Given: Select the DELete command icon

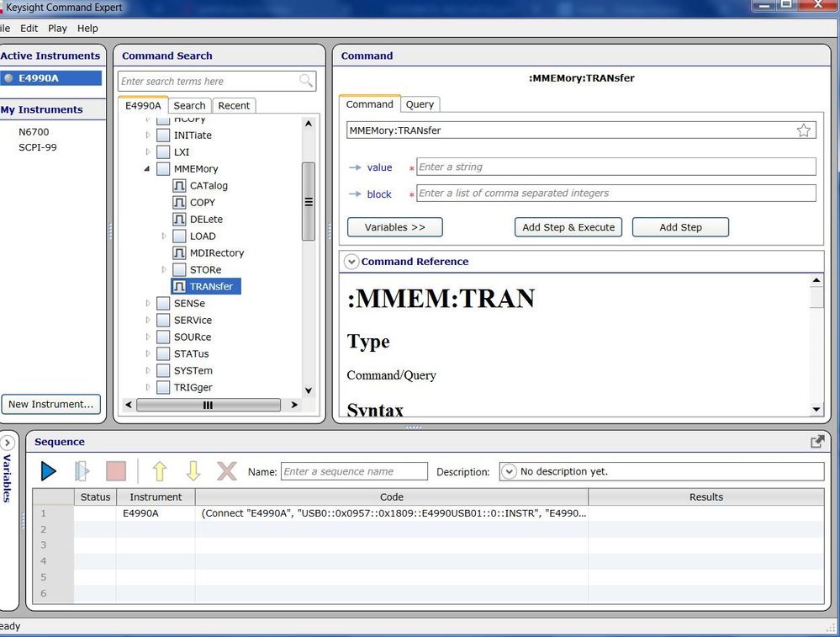Looking at the screenshot, I should [x=179, y=219].
